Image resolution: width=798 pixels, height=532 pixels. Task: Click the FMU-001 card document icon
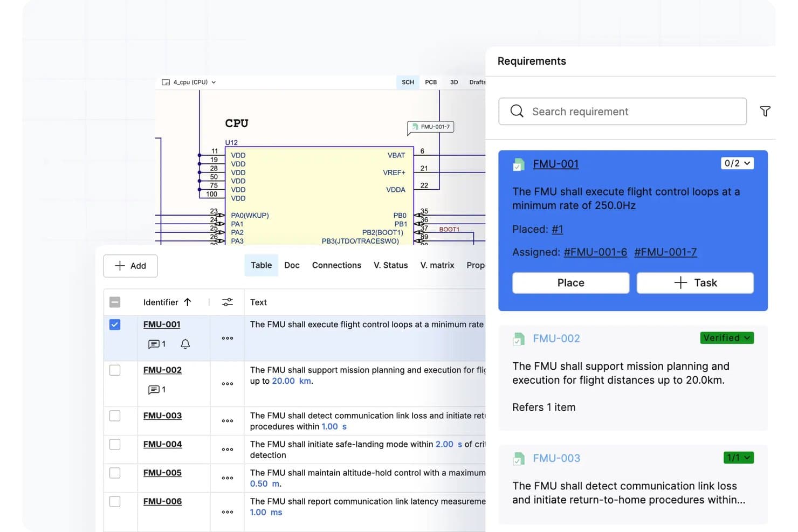tap(518, 164)
